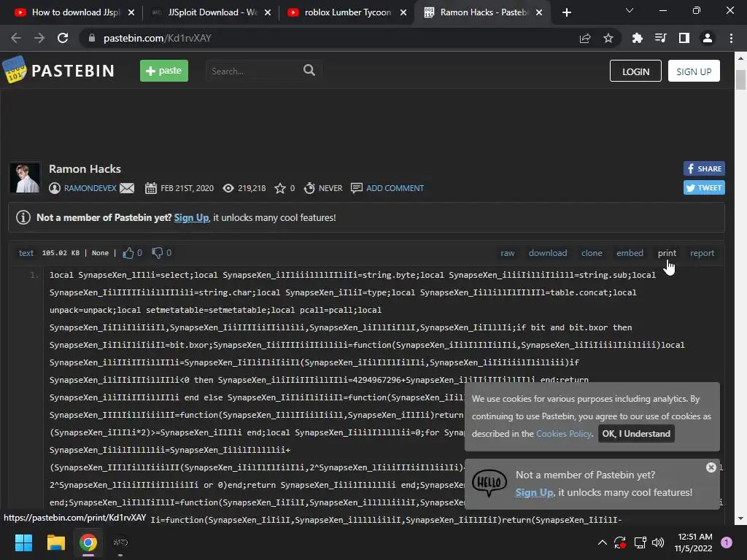This screenshot has width=747, height=560.
Task: Open the Chrome profile icon
Action: point(708,38)
